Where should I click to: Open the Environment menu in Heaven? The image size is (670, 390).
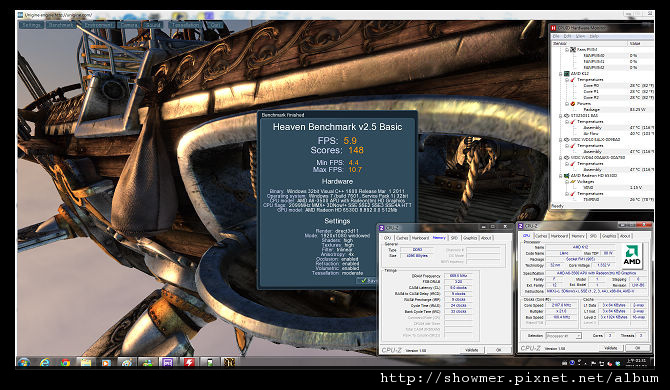98,25
